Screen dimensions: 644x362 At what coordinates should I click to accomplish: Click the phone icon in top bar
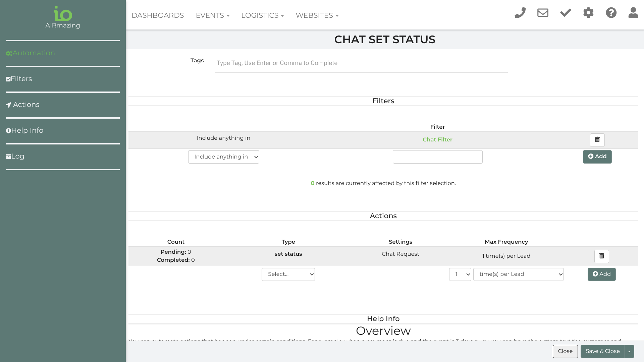[x=520, y=13]
